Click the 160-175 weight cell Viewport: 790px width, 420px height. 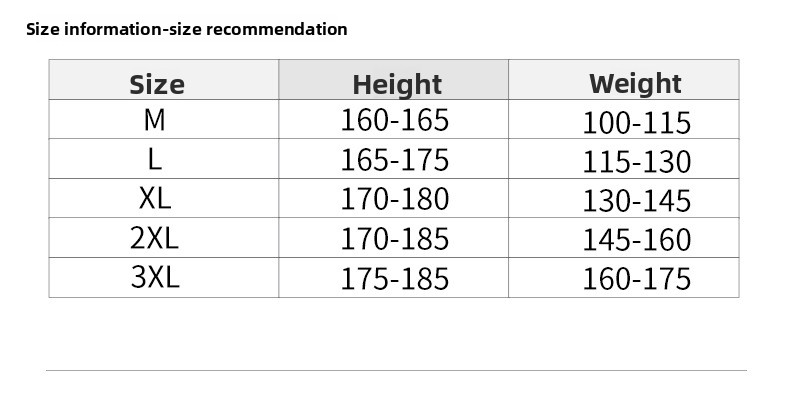point(636,279)
